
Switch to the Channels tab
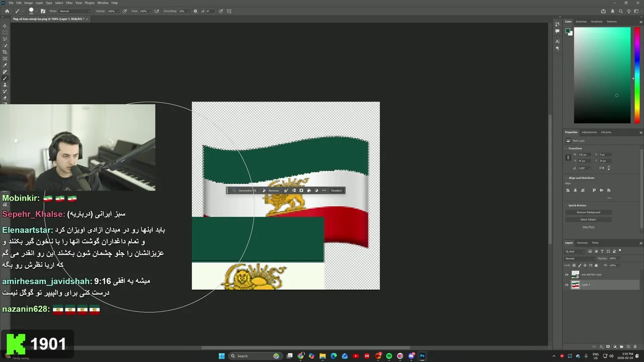coord(582,243)
